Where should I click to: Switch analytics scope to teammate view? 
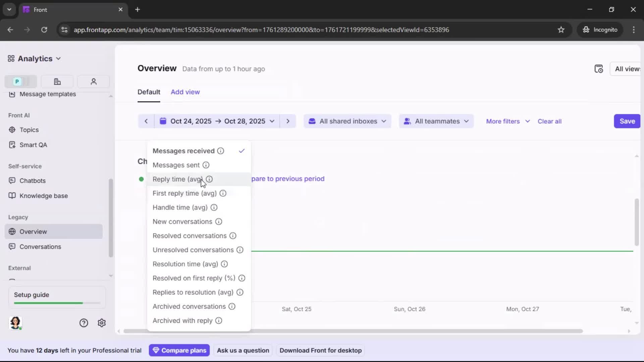pyautogui.click(x=93, y=81)
